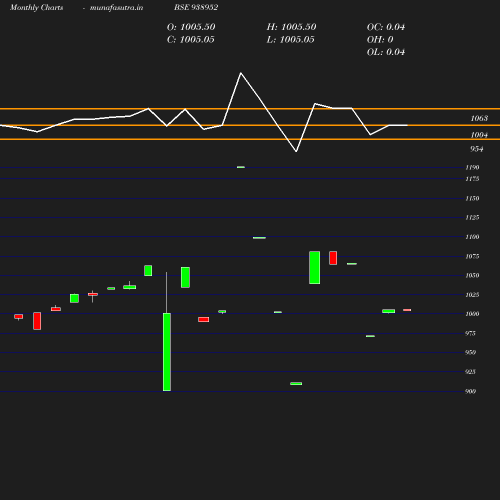Screen dimensions: 500x500
Task: Select the "OH: 0" reading
Action: pyautogui.click(x=380, y=39)
